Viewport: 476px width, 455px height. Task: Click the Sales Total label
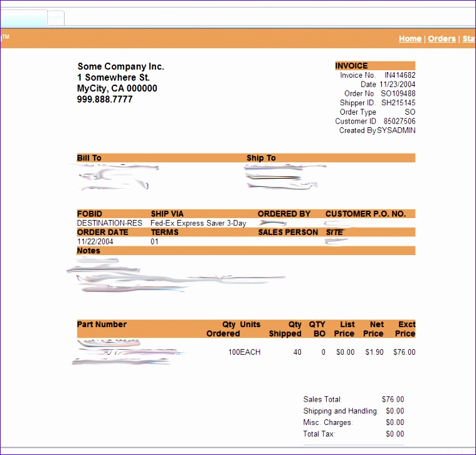click(322, 399)
